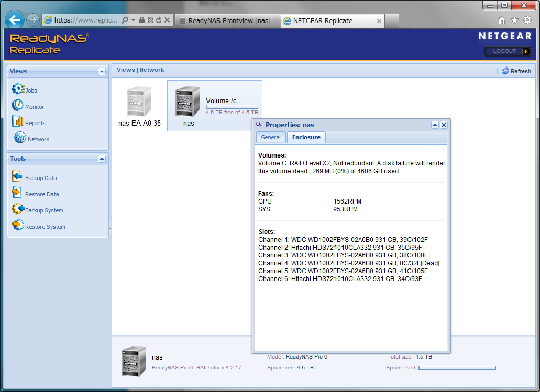Collapse the Tools panel
This screenshot has width=540, height=392.
pyautogui.click(x=102, y=159)
